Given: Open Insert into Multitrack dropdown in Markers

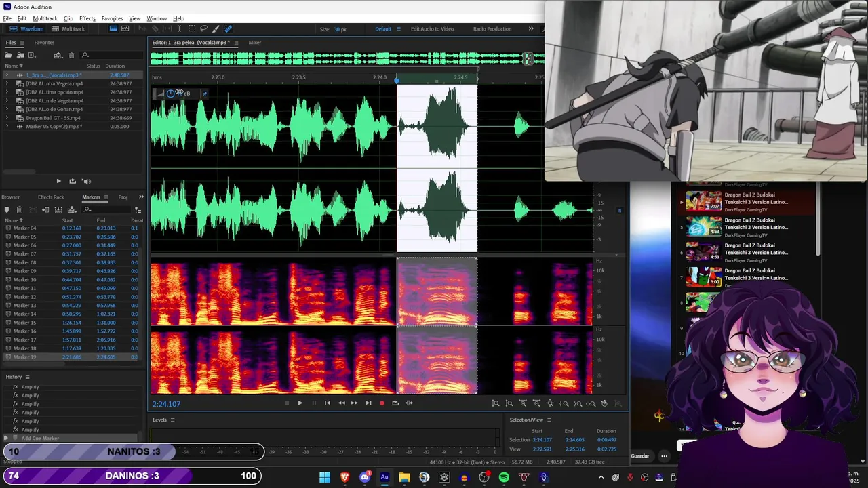Looking at the screenshot, I should 72,210.
